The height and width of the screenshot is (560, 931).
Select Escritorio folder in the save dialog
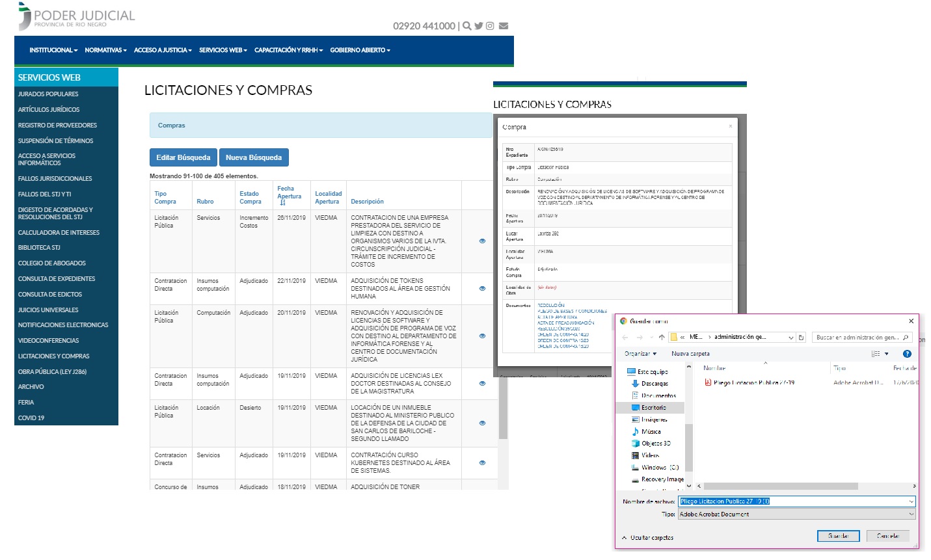pyautogui.click(x=649, y=408)
